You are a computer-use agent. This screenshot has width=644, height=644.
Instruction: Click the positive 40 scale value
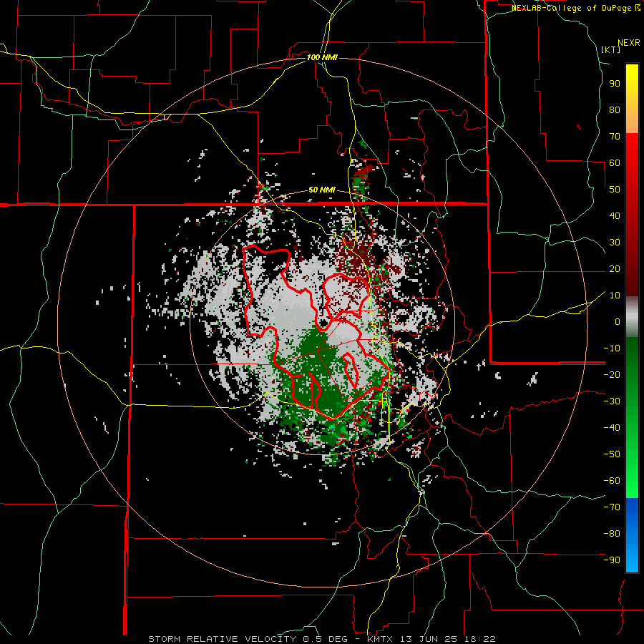tap(615, 216)
